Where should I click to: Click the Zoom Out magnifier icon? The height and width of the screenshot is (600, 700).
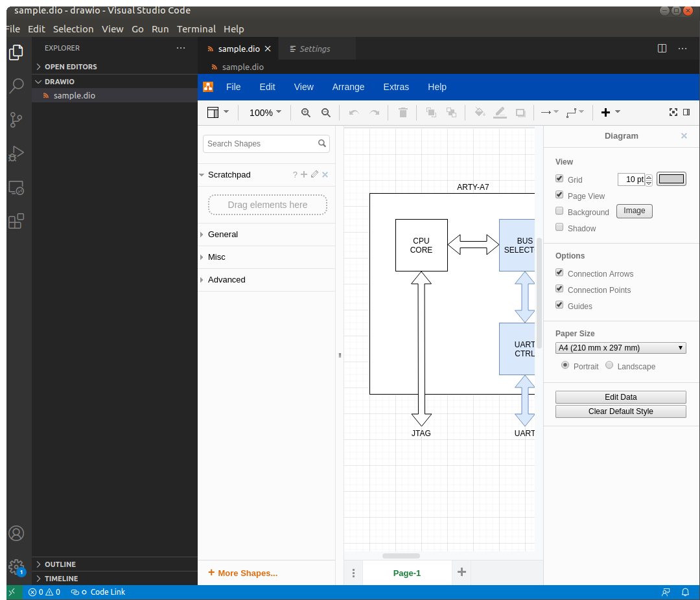326,113
